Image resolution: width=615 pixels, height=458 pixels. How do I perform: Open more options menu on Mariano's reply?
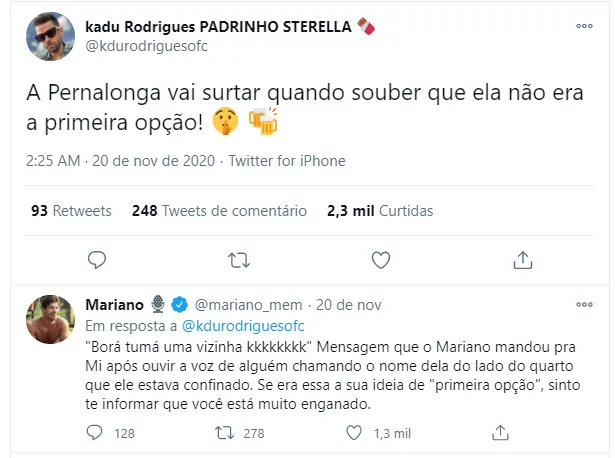point(584,302)
